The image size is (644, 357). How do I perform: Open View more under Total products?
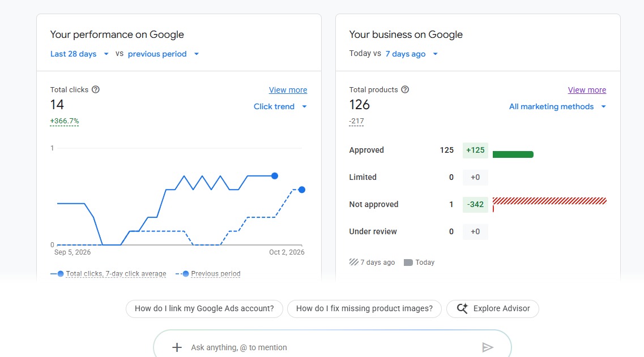(x=587, y=90)
